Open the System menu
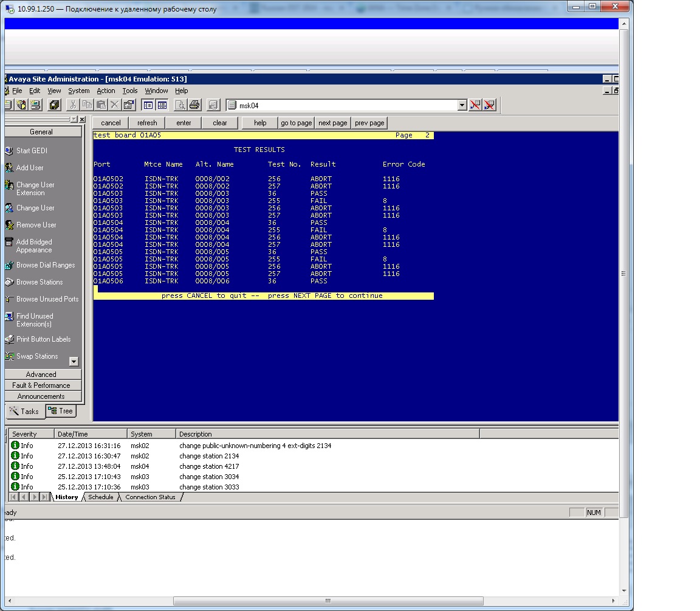700x611 pixels. pyautogui.click(x=78, y=91)
